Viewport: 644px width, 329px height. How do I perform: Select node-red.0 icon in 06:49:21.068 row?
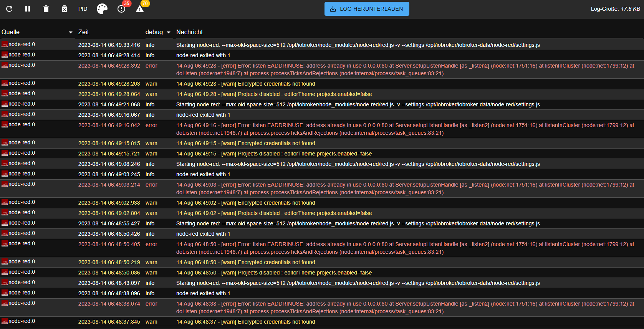point(5,104)
